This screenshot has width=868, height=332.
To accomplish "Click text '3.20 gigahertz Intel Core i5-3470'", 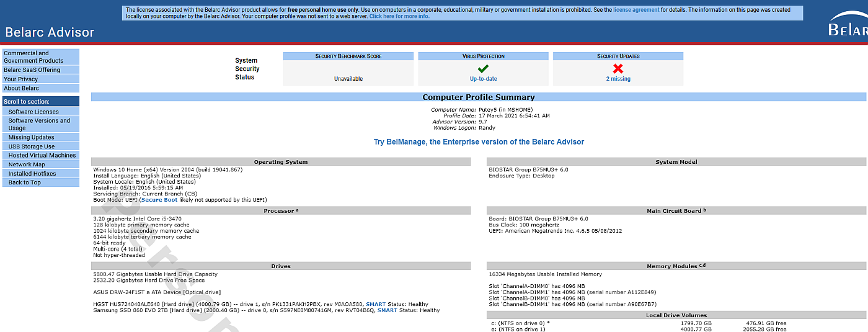I will point(138,219).
